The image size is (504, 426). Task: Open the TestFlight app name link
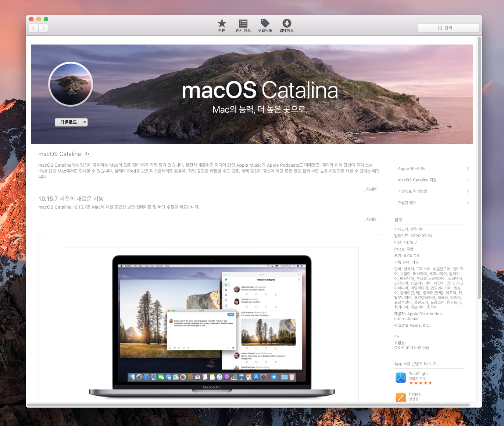pos(418,374)
